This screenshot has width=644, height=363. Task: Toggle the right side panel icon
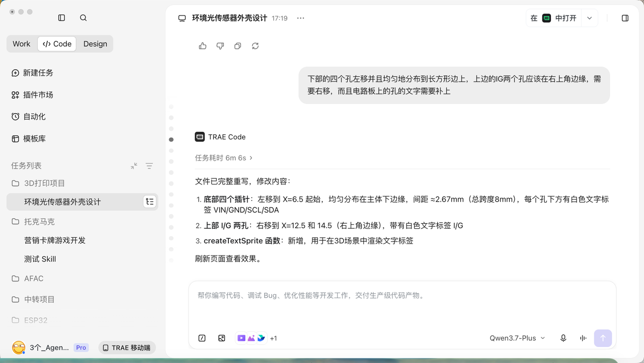[625, 18]
